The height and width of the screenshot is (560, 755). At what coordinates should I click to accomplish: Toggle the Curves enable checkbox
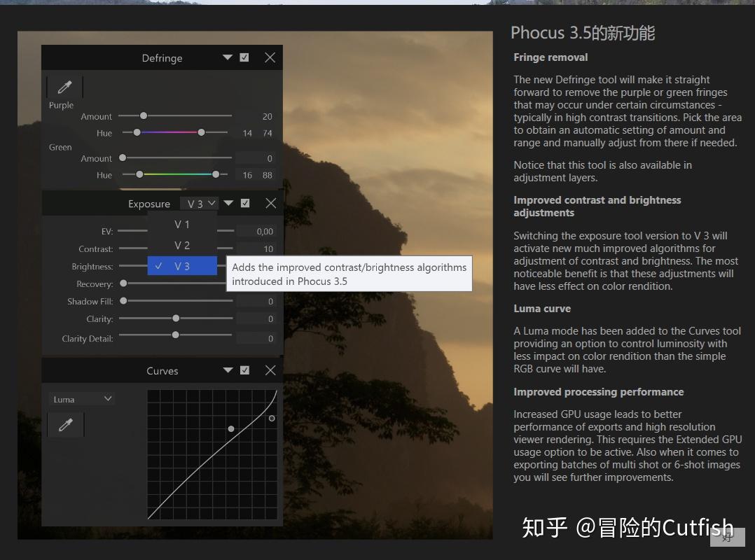tap(244, 370)
